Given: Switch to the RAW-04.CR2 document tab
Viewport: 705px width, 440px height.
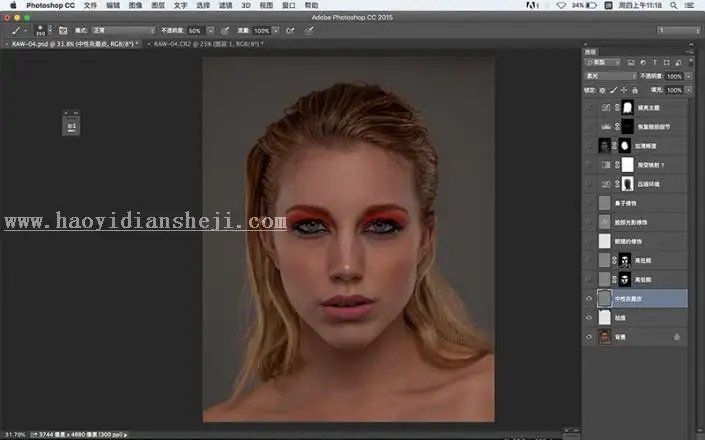Looking at the screenshot, I should (208, 44).
